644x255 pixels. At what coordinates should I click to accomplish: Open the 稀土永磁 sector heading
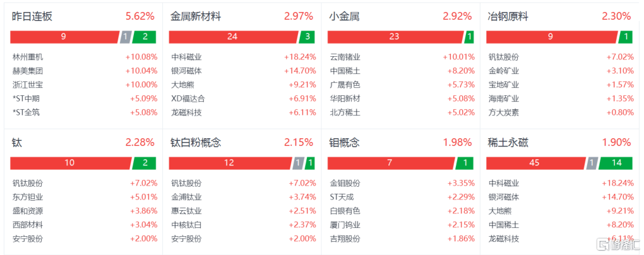(508, 143)
